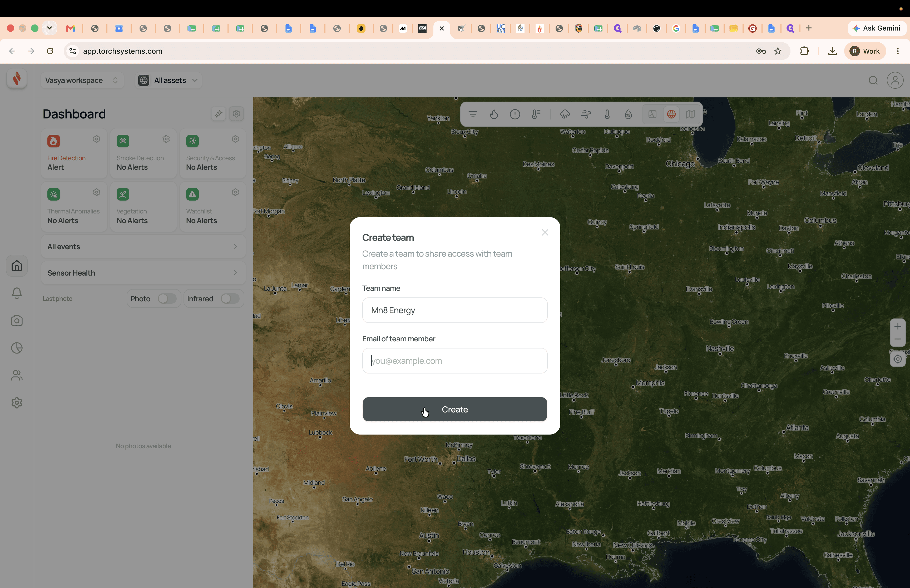Screen dimensions: 910x588
Task: Select the satellite globe map style
Action: click(671, 114)
